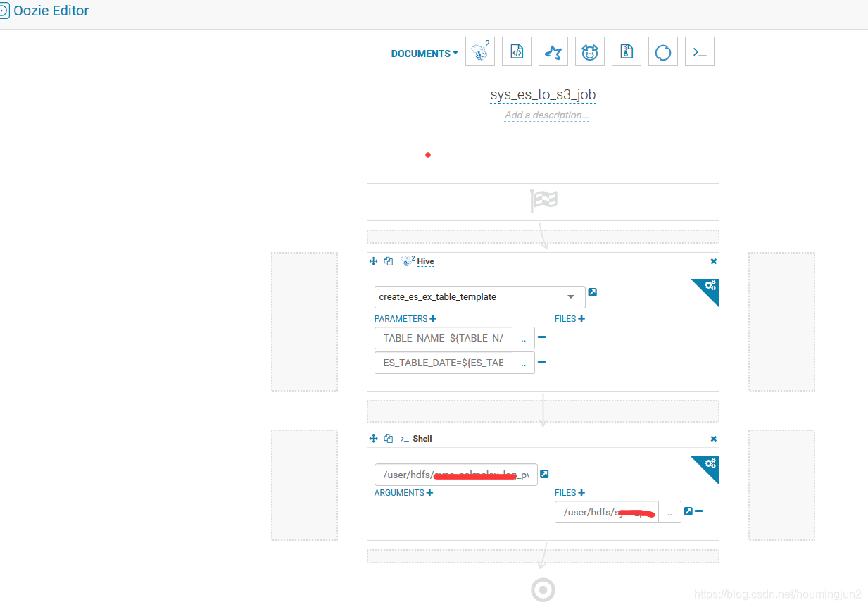Open the Hive action settings gear

coord(710,285)
